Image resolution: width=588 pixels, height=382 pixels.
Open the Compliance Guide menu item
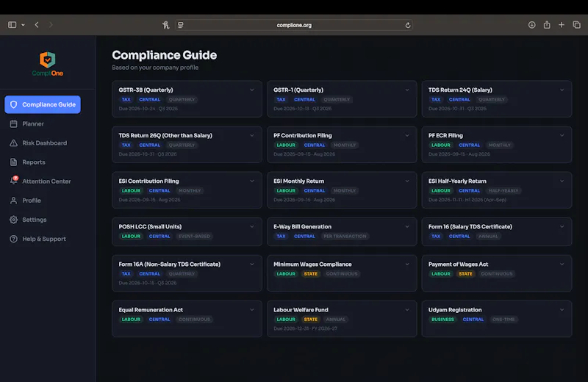click(43, 104)
